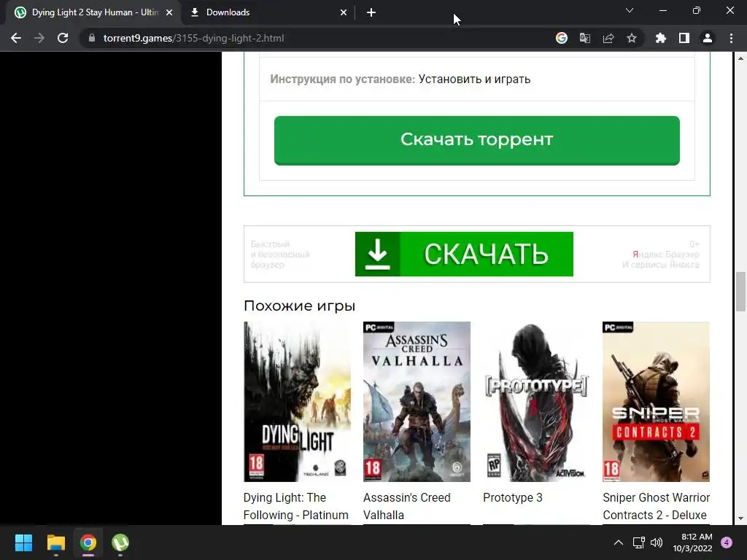Open Assassin's Creed Valhalla title link
Viewport: 747px width, 560px height.
pyautogui.click(x=407, y=506)
